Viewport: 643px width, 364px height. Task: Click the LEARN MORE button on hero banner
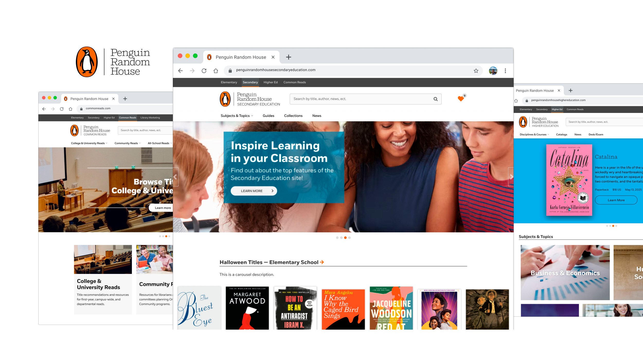[254, 191]
